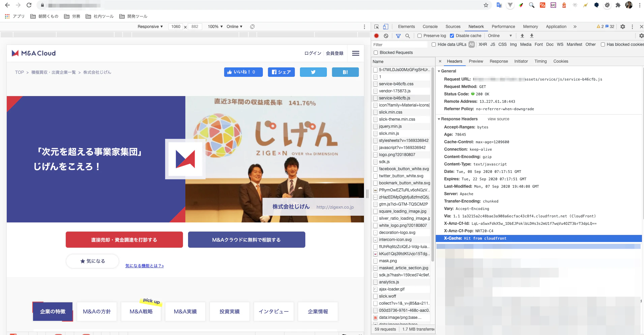Reload the page with the refresh icon
The width and height of the screenshot is (644, 335).
click(29, 5)
